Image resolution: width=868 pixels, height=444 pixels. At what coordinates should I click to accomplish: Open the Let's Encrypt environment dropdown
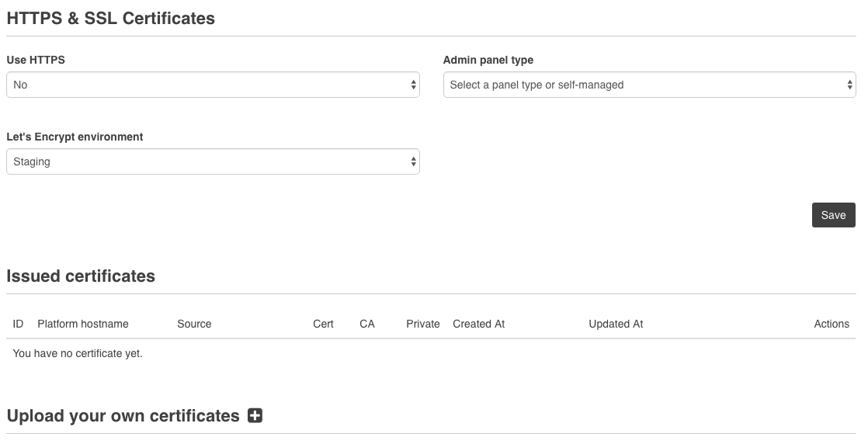pos(213,161)
